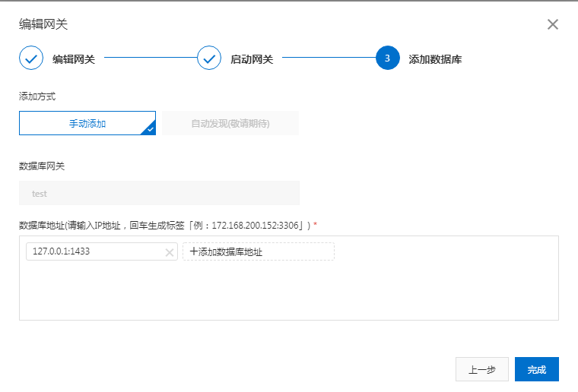Select the 手动添加 option
Screen dimensions: 578x392
tap(87, 123)
